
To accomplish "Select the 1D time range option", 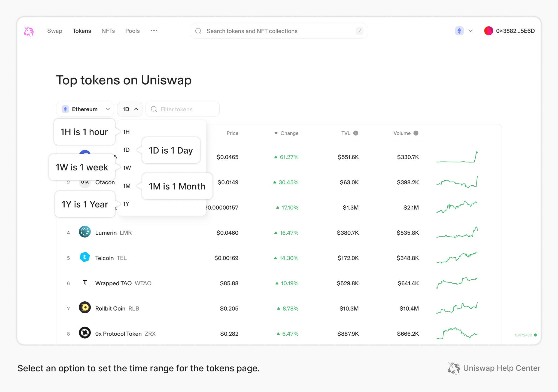I will pos(126,150).
